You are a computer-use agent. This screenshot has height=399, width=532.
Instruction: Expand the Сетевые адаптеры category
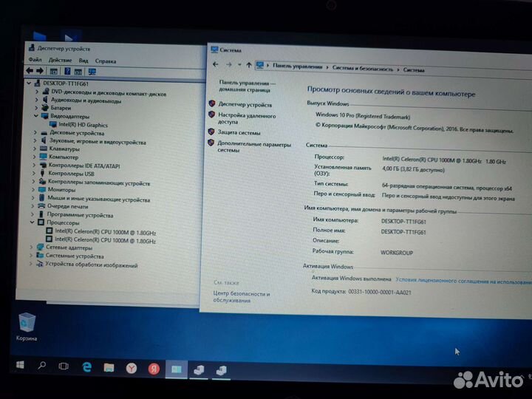coord(31,247)
